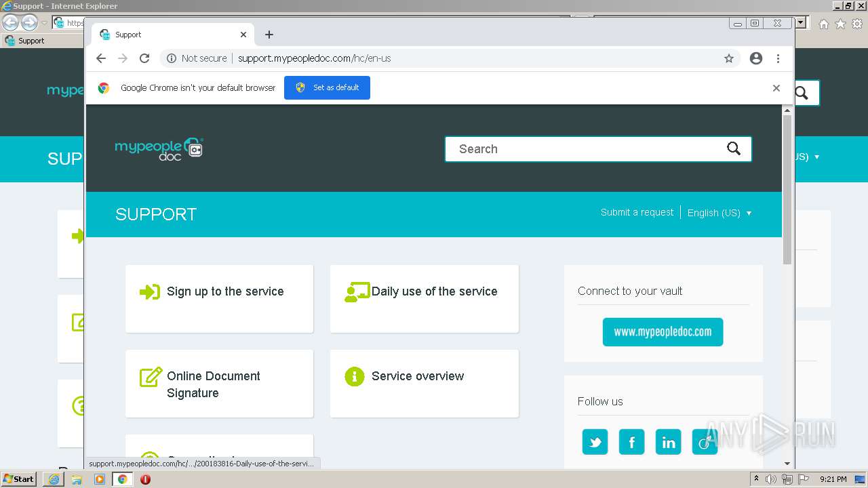Open Sign up to the service category
The height and width of the screenshot is (488, 868).
point(225,291)
